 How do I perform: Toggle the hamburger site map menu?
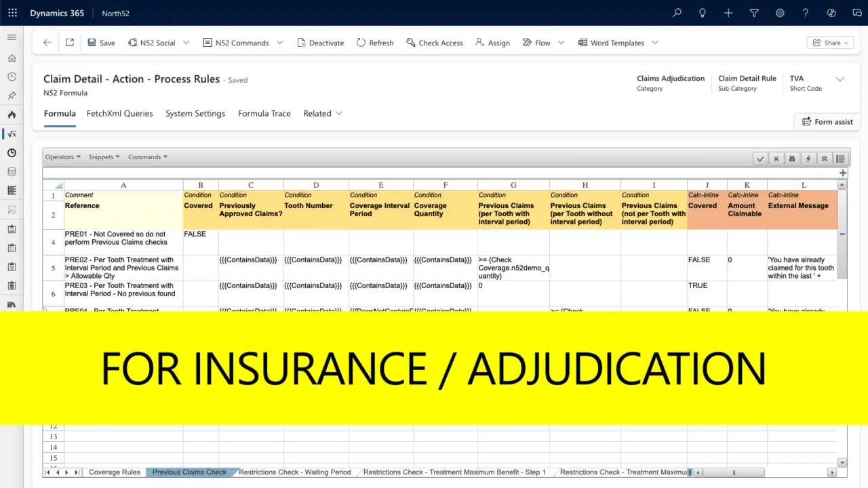coord(12,37)
